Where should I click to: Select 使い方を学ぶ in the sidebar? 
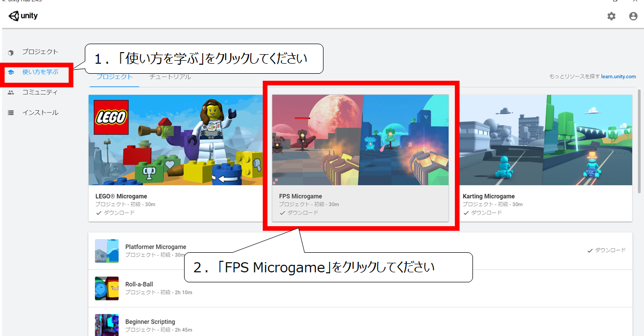(x=40, y=72)
